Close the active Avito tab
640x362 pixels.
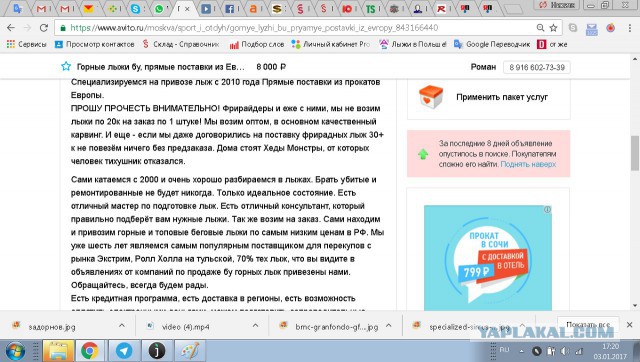[187, 9]
